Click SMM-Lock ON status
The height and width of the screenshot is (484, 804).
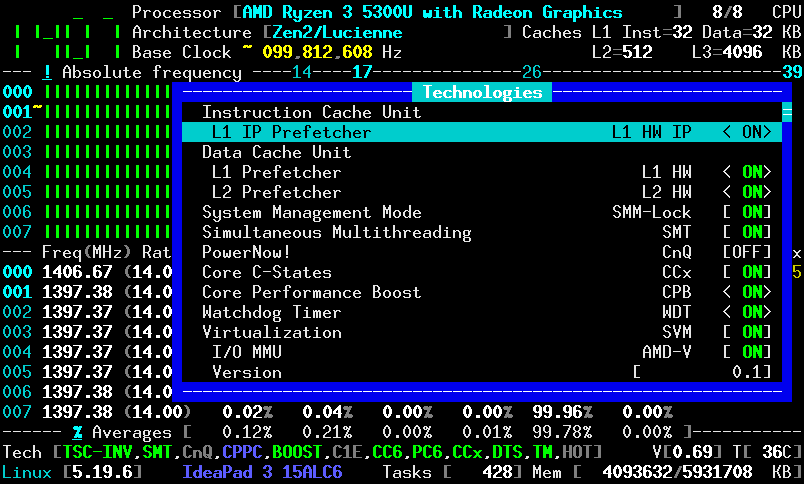747,212
